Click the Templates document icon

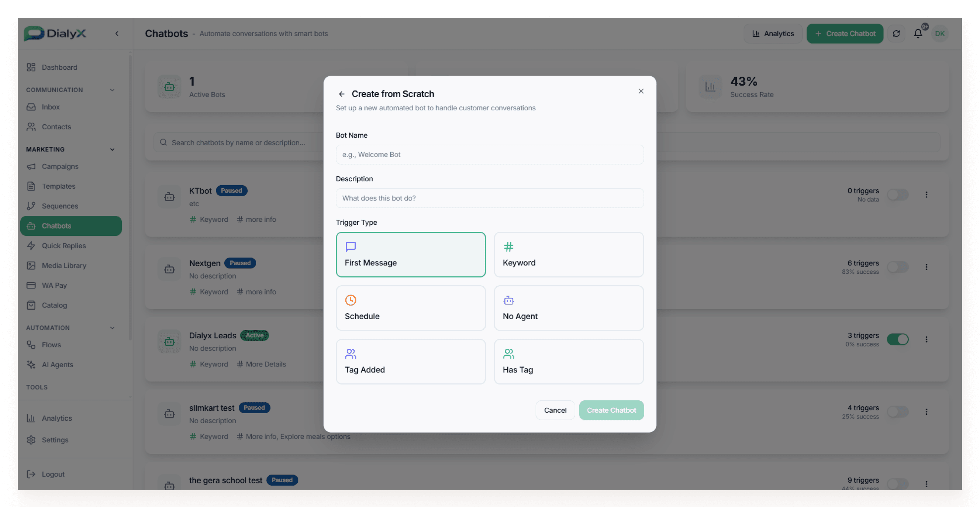click(31, 186)
